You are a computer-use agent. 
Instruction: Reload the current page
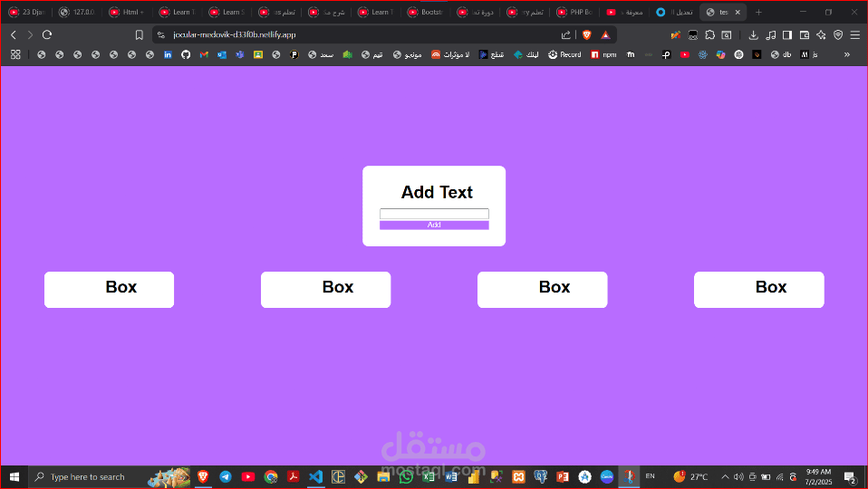pos(47,34)
